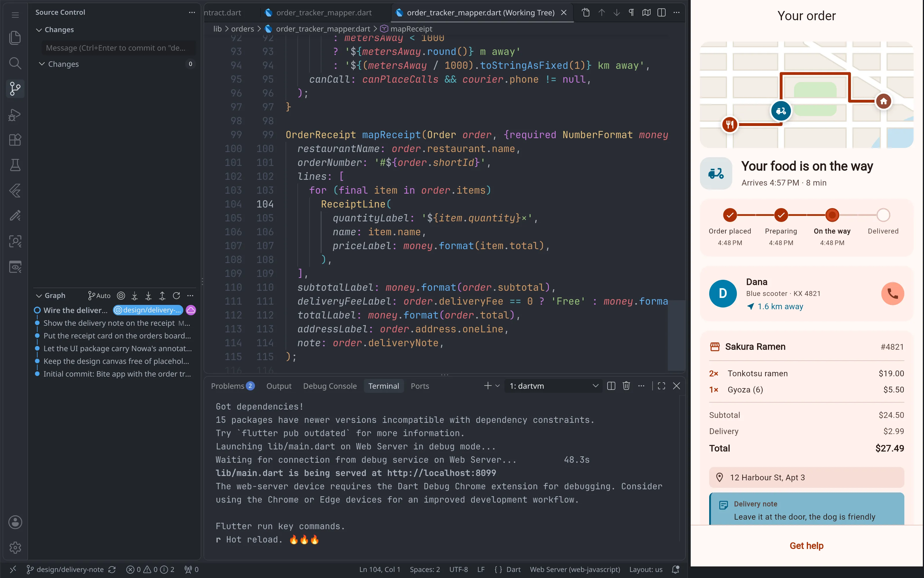Pull changes in Graph toolbar
924x578 pixels.
click(148, 295)
